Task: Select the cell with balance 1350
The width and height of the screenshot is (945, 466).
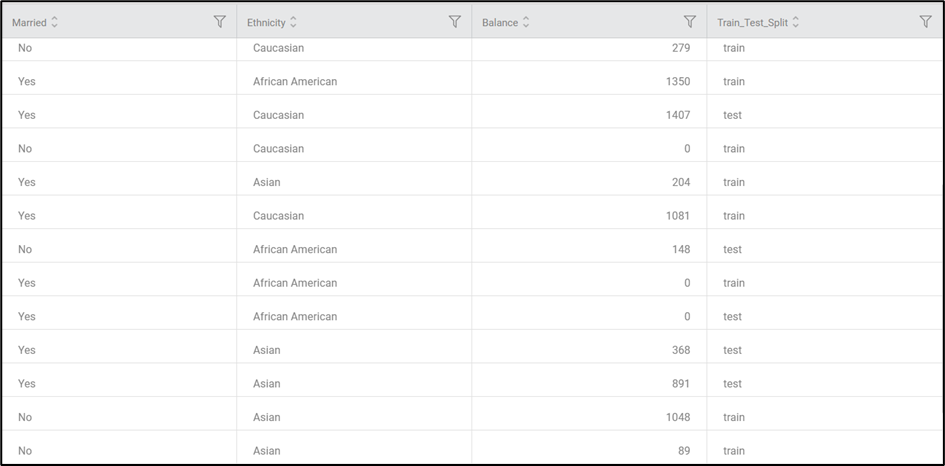Action: pos(678,82)
